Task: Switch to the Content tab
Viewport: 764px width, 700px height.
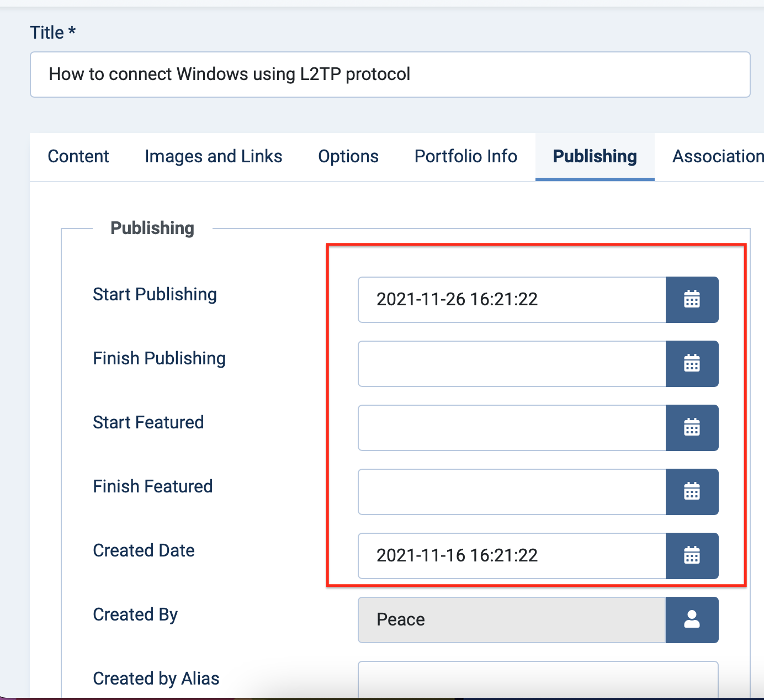Action: 78,157
